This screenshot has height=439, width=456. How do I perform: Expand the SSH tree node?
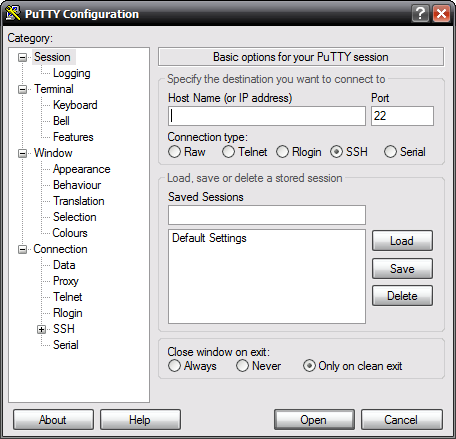tap(41, 329)
